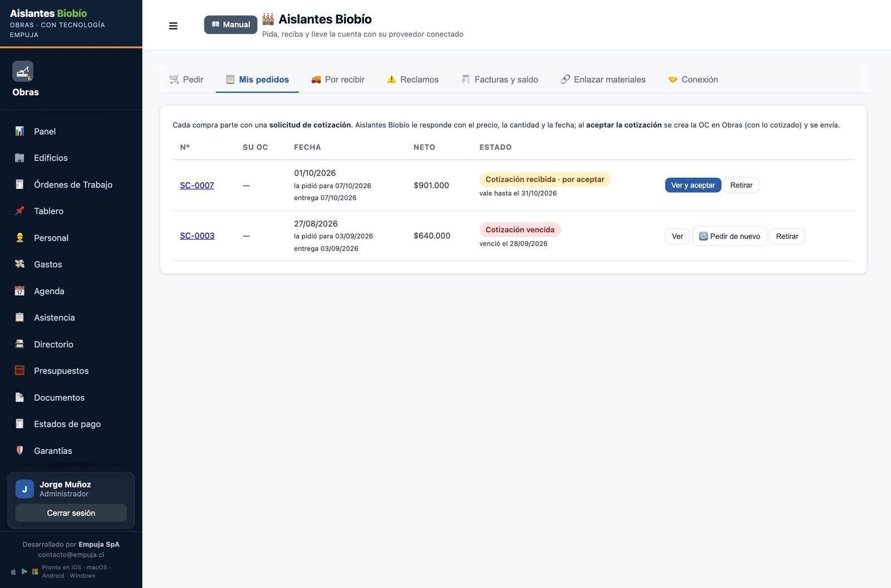Click the Apple platform icon in footer
The height and width of the screenshot is (588, 891).
13,572
